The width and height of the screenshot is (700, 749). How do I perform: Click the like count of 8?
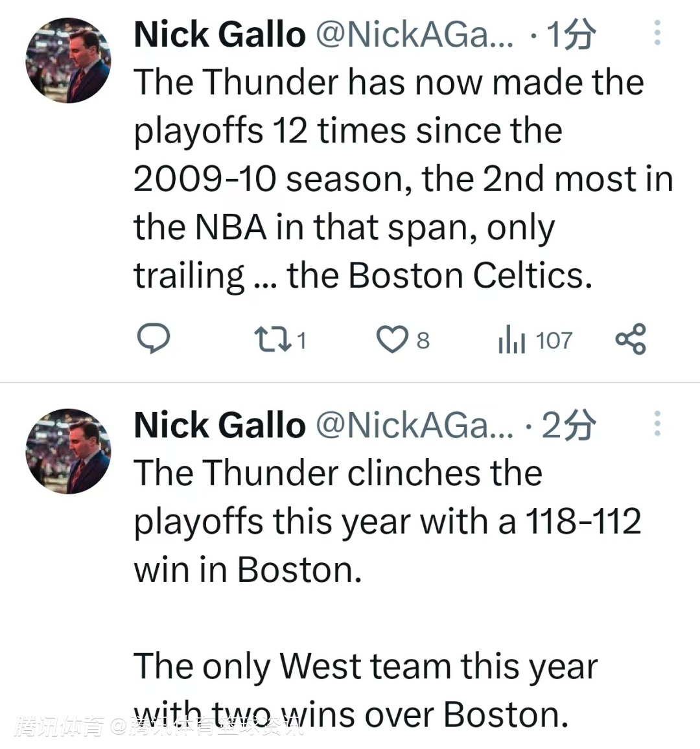click(423, 340)
